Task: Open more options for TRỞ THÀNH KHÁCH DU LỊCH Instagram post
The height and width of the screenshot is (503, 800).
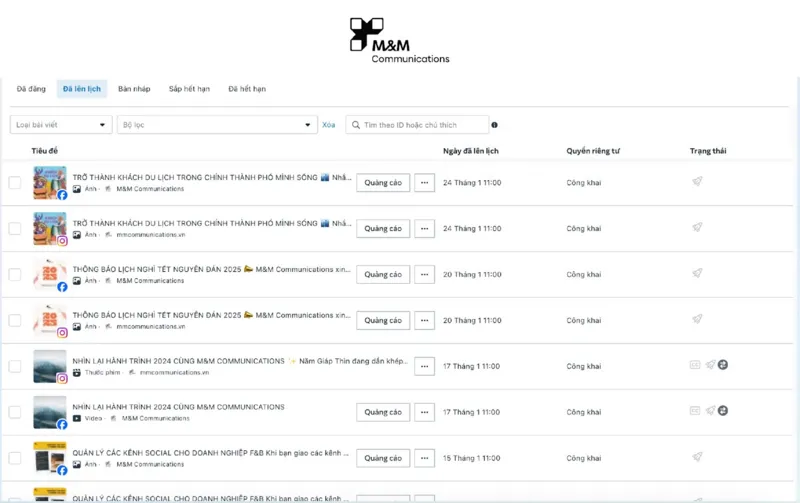Action: click(424, 229)
